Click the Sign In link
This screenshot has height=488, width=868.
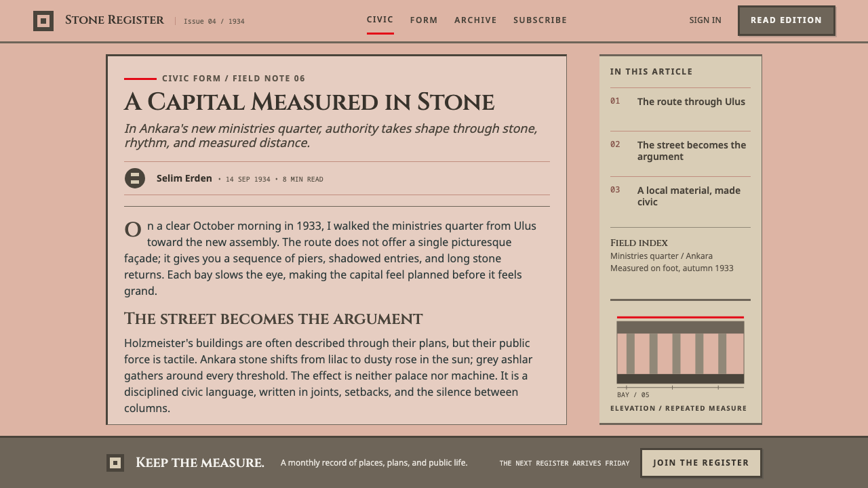coord(705,20)
